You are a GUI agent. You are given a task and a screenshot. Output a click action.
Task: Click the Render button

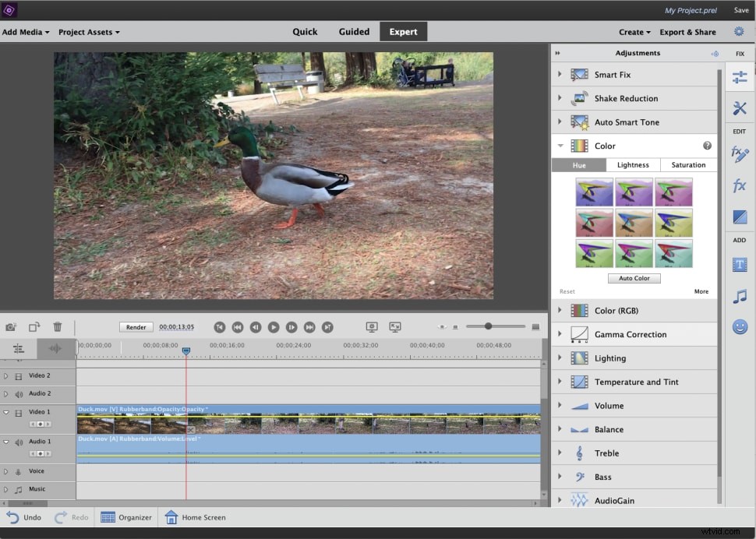click(136, 326)
